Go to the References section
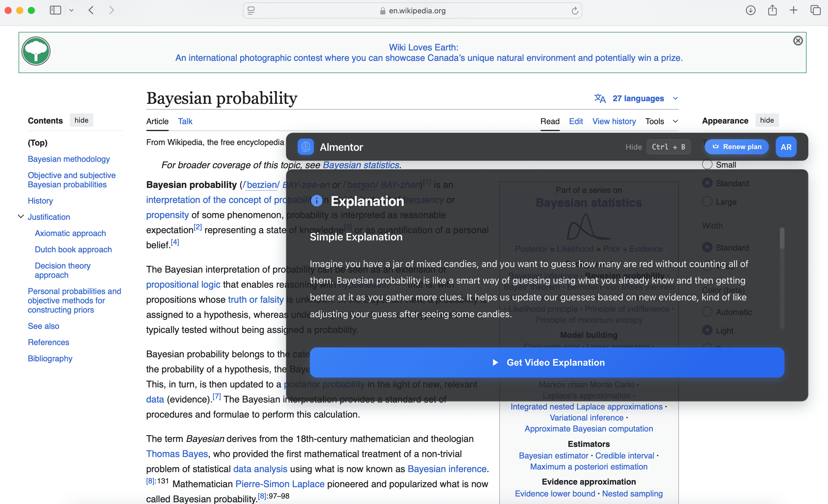 pos(48,342)
